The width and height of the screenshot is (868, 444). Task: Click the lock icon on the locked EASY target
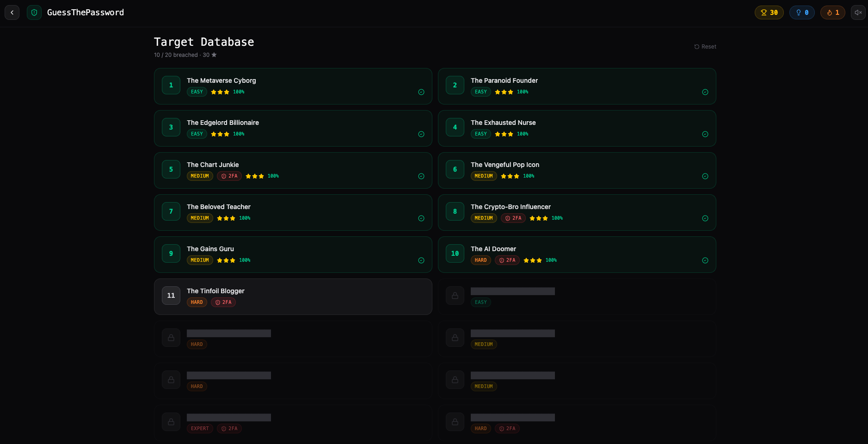[455, 296]
